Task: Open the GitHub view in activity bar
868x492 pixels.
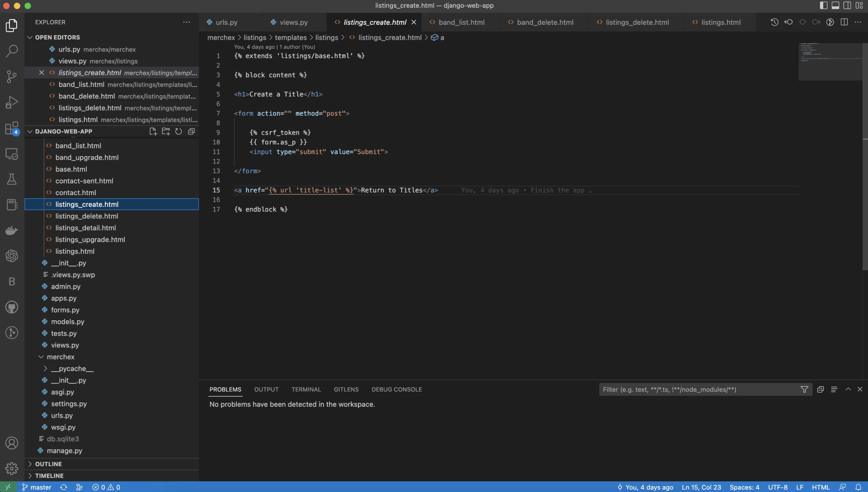Action: pos(12,307)
